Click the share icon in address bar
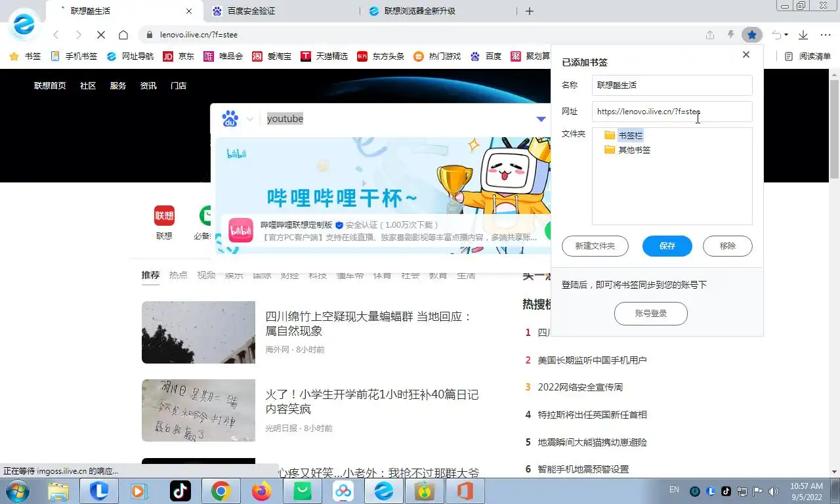The image size is (840, 504). point(710,35)
